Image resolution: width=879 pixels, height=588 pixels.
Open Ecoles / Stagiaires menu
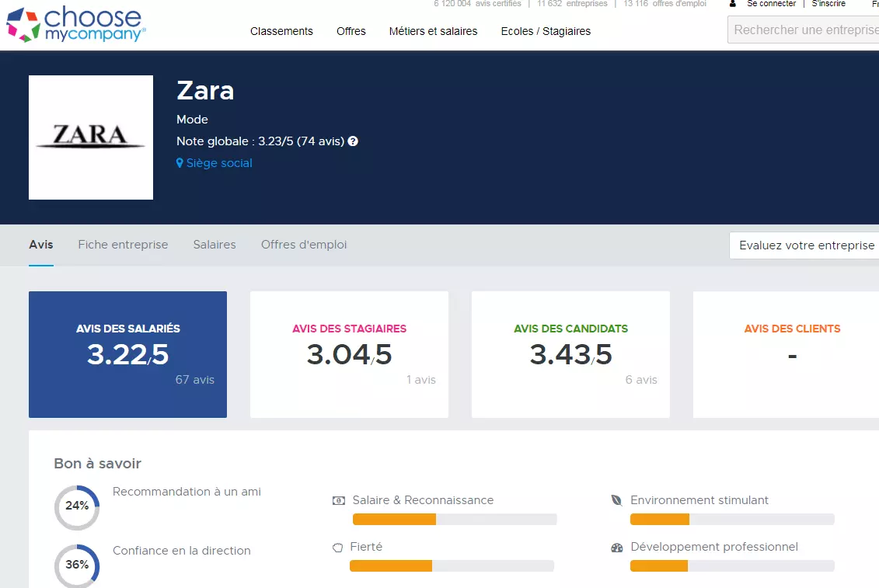546,31
